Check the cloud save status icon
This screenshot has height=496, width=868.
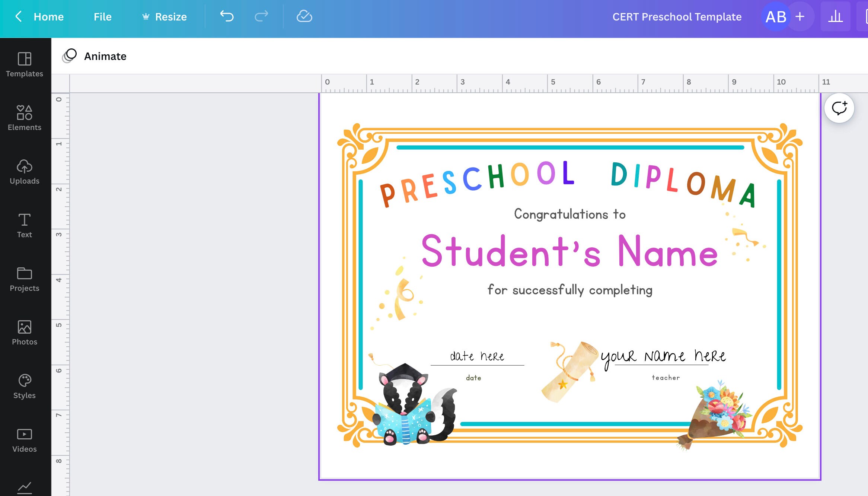304,16
